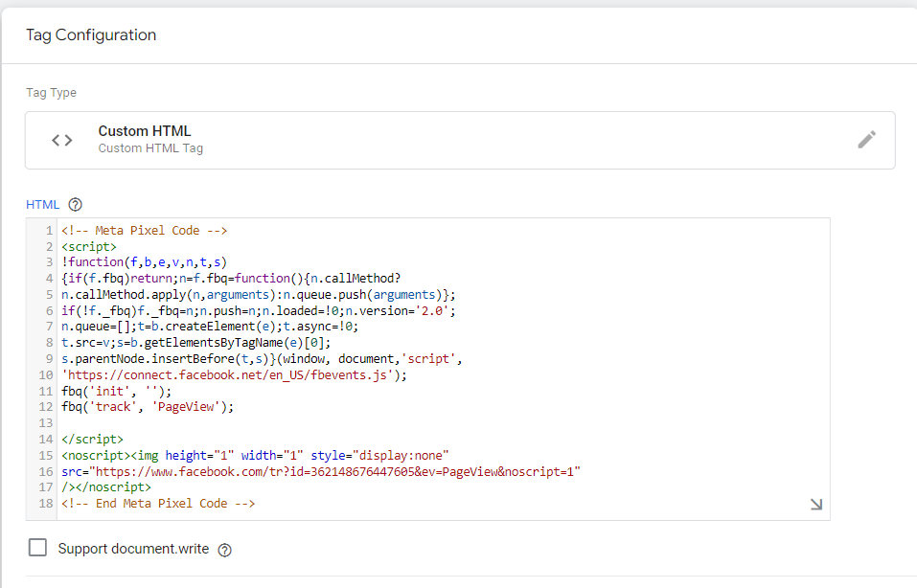This screenshot has width=917, height=588.
Task: Click the End Meta Pixel Code comment
Action: pos(158,504)
